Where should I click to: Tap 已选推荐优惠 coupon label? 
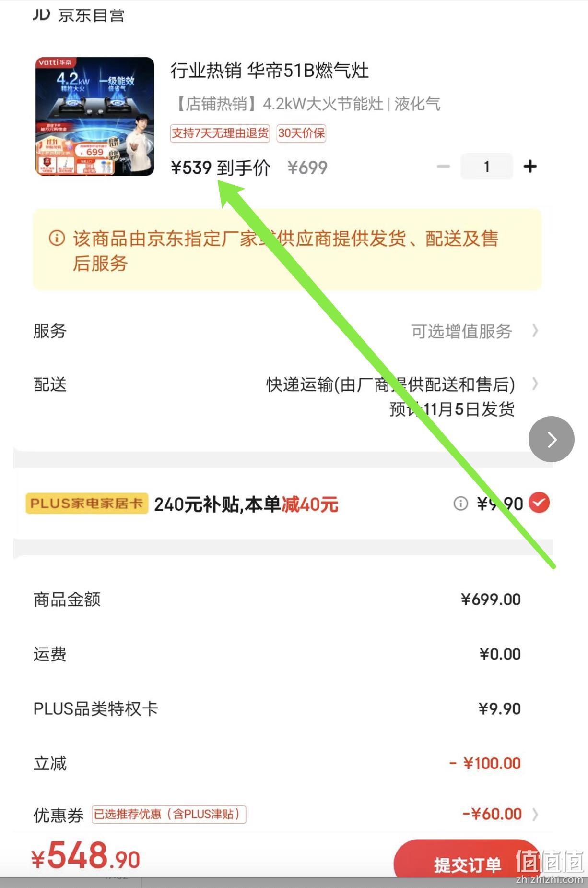click(x=168, y=815)
